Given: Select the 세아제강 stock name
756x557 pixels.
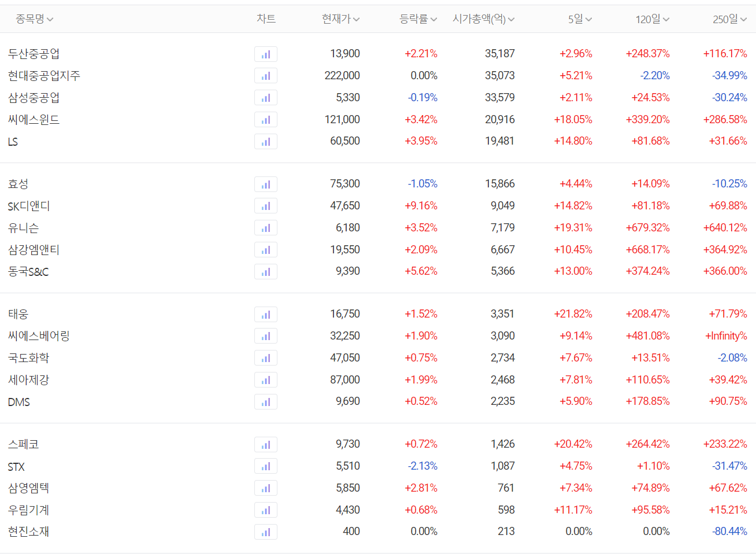Looking at the screenshot, I should tap(28, 380).
